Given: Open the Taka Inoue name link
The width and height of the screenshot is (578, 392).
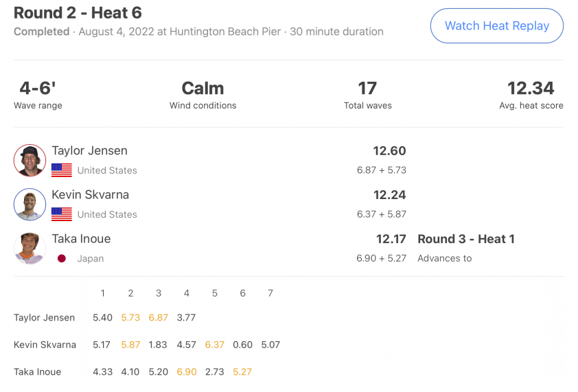Looking at the screenshot, I should tap(81, 239).
